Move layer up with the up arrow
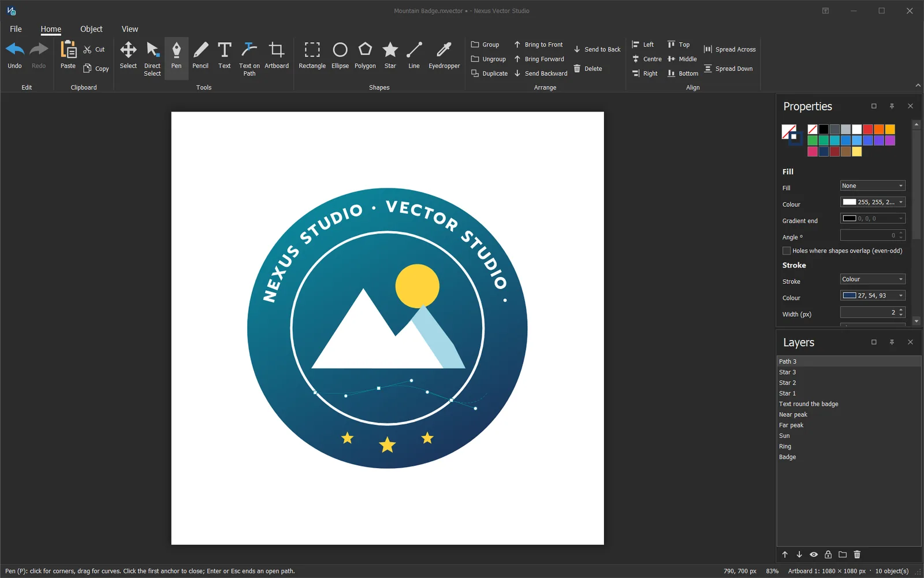This screenshot has width=924, height=578. coord(785,554)
